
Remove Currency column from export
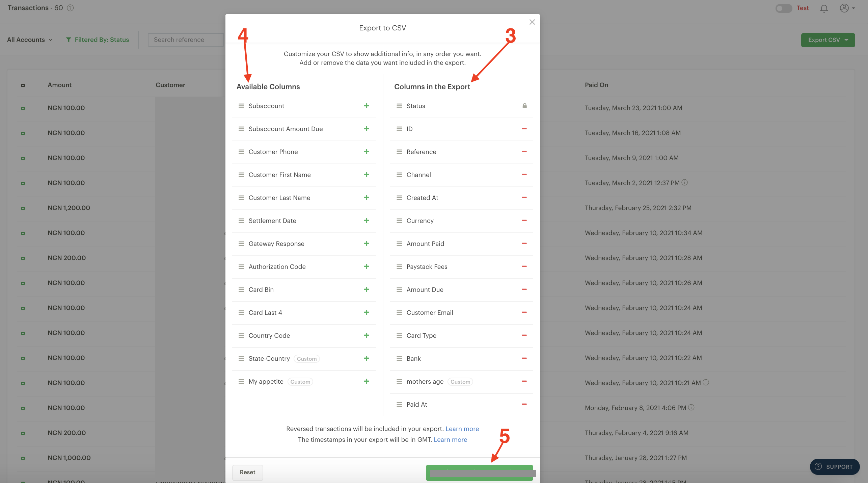[x=524, y=221]
